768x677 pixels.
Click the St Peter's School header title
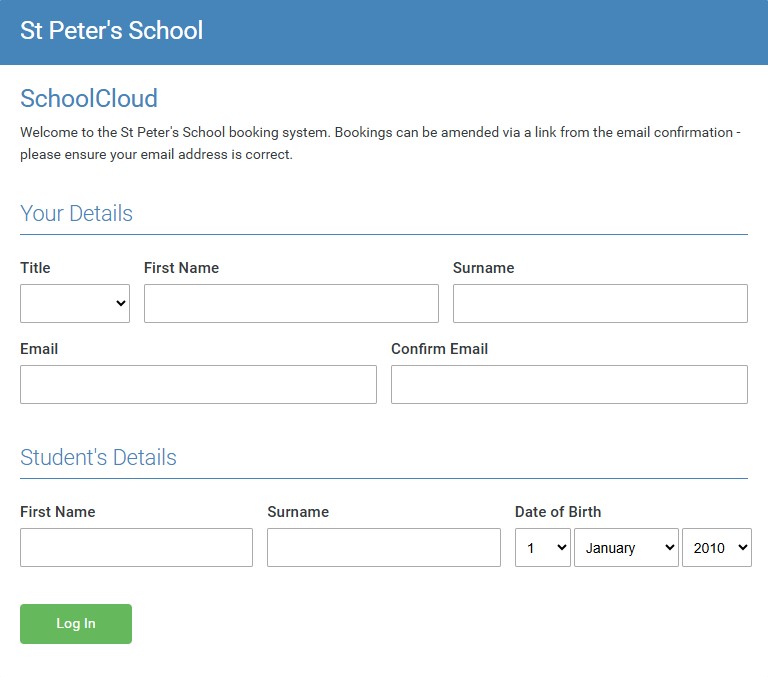coord(111,30)
